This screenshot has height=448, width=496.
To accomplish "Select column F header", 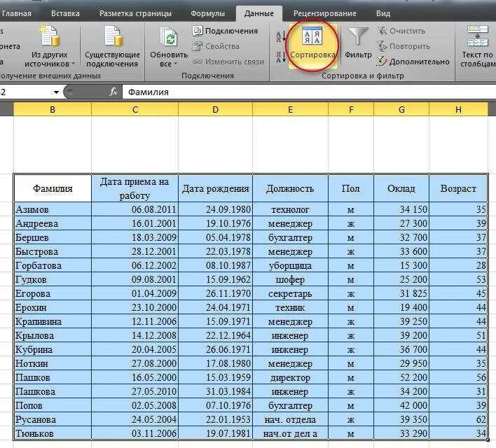I will (x=351, y=109).
